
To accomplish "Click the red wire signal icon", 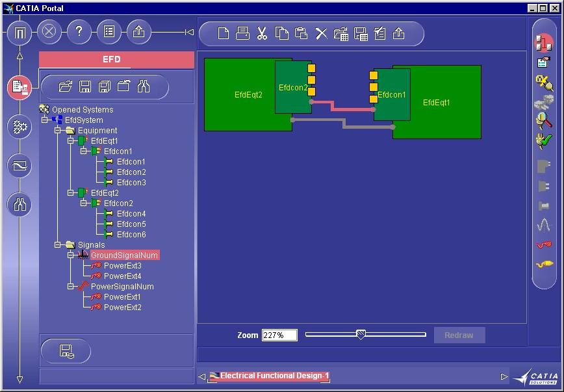I will (x=545, y=245).
